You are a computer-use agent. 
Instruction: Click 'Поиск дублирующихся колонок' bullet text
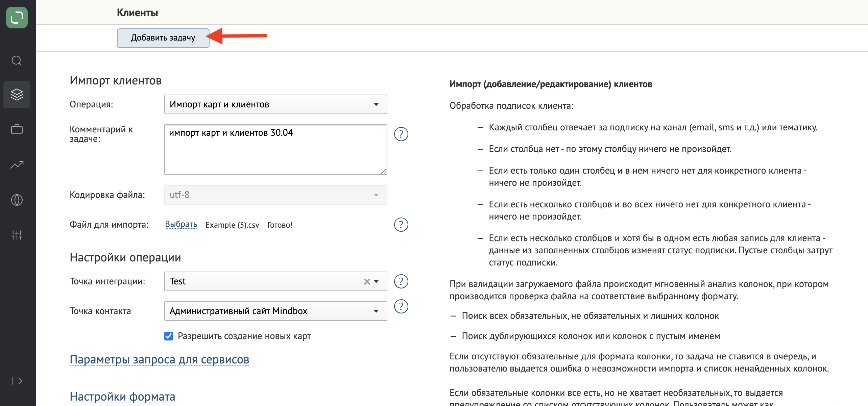coord(591,336)
